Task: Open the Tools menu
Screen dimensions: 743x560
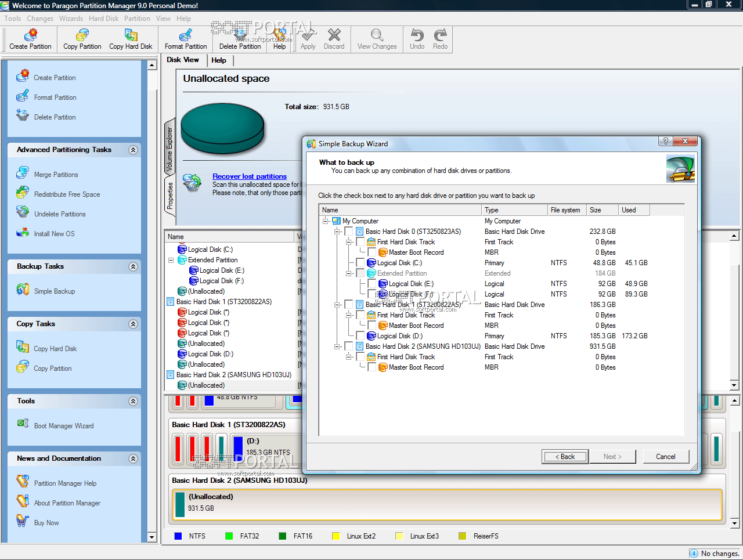Action: (12, 19)
